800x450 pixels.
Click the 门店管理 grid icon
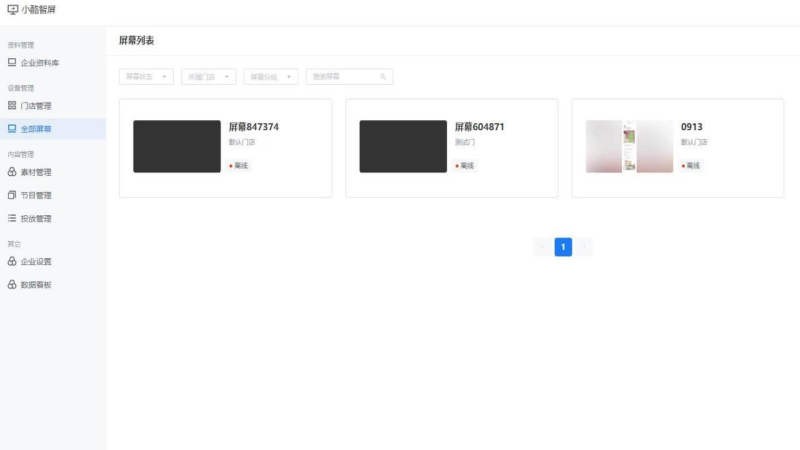(12, 105)
